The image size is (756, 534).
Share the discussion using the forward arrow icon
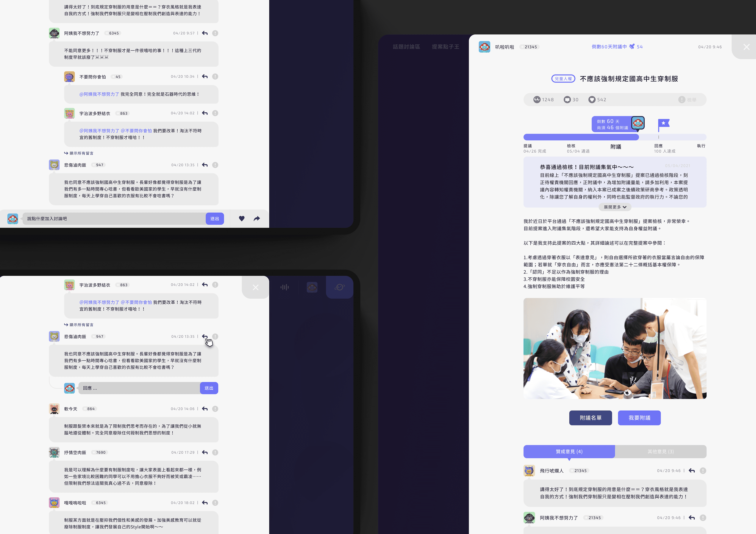(257, 219)
